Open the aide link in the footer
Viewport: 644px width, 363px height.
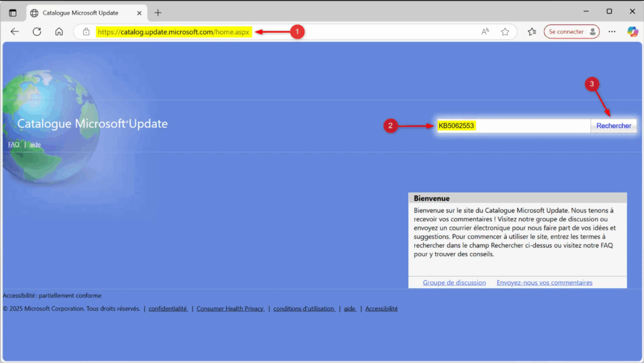(x=350, y=308)
